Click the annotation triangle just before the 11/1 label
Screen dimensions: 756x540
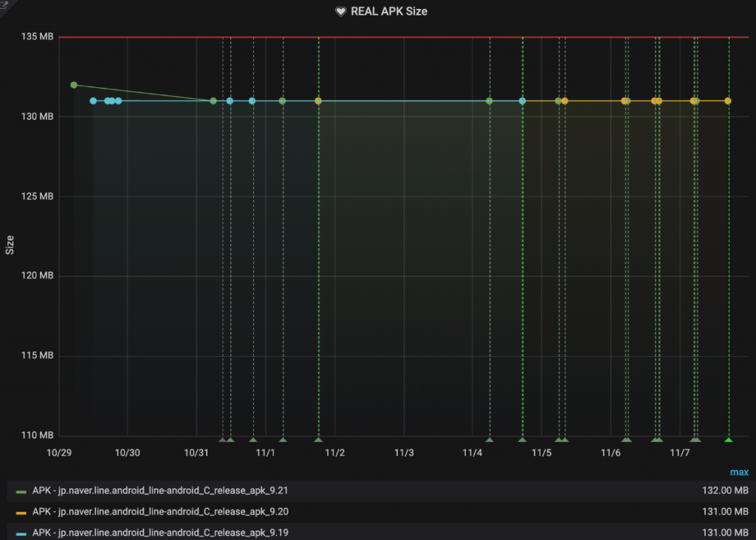coord(253,440)
